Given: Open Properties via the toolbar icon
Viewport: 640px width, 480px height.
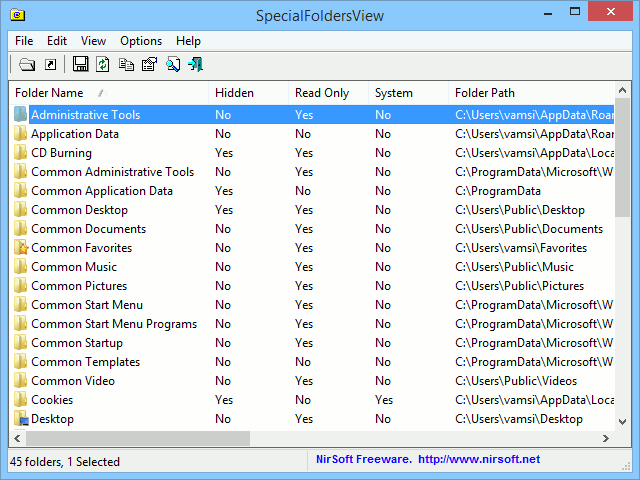Looking at the screenshot, I should coord(149,64).
